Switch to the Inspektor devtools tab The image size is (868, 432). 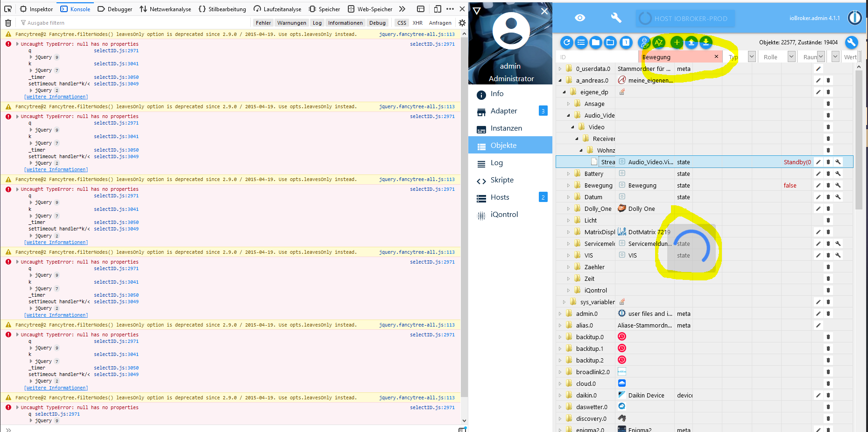[x=36, y=9]
